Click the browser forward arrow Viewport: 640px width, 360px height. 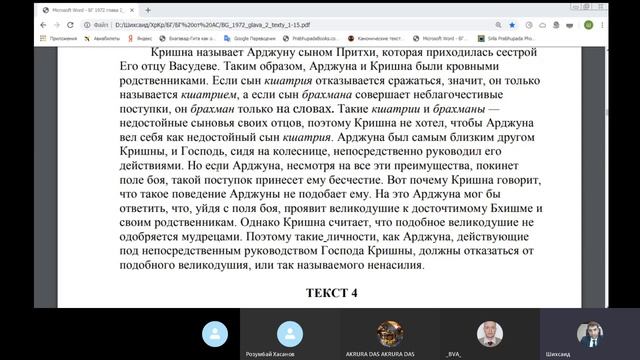(57, 25)
